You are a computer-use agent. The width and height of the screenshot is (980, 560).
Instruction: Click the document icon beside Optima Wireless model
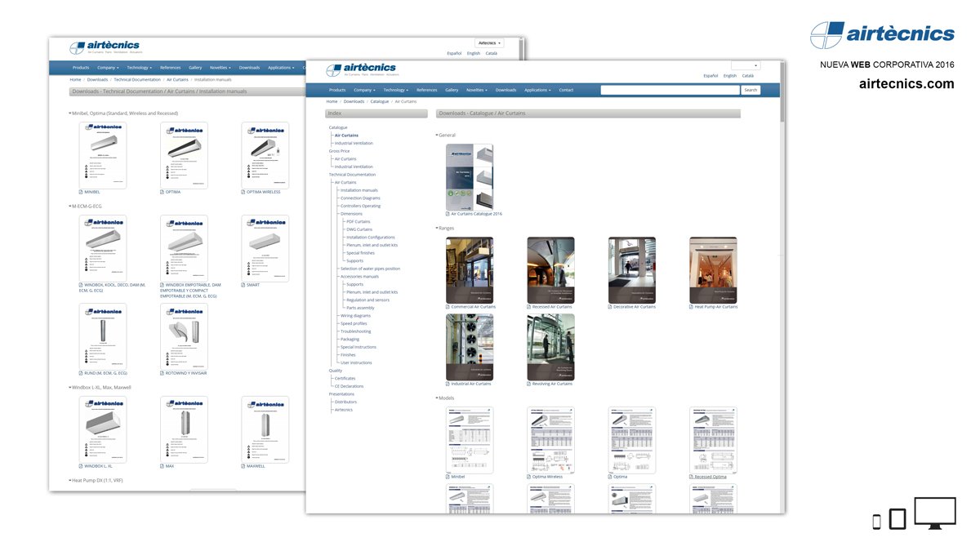click(528, 477)
